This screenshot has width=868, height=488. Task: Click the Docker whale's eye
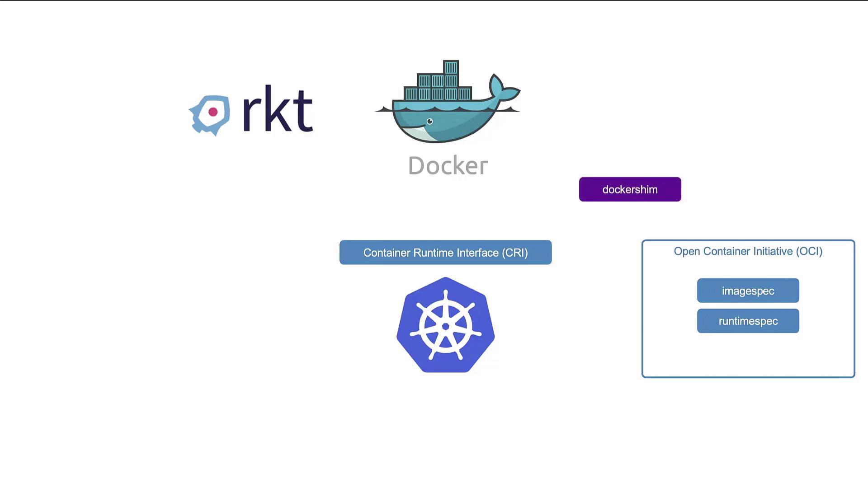click(429, 121)
